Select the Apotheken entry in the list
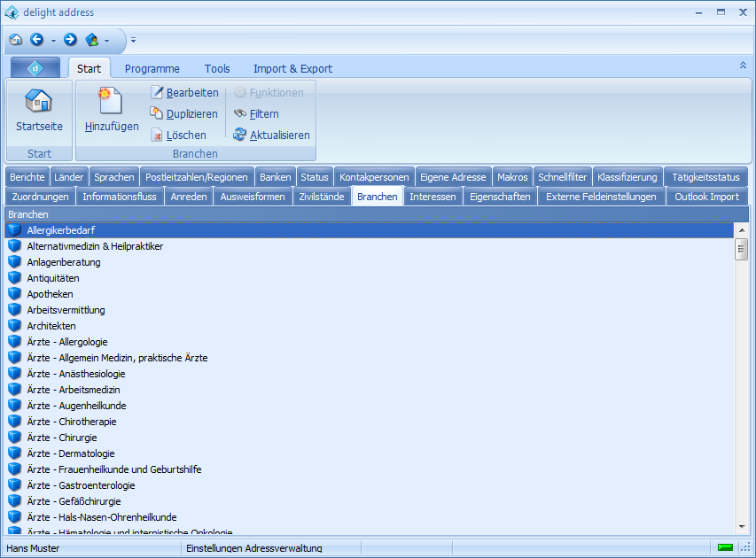 pyautogui.click(x=50, y=294)
